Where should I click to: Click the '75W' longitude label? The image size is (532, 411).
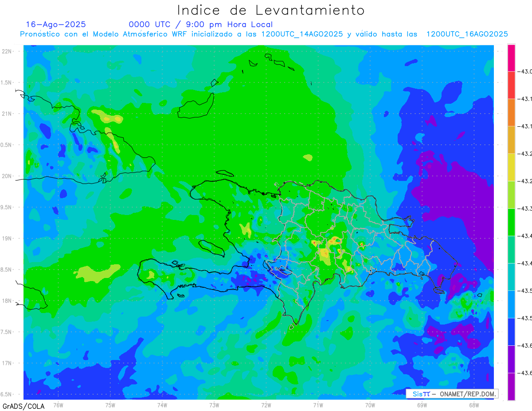coord(110,405)
